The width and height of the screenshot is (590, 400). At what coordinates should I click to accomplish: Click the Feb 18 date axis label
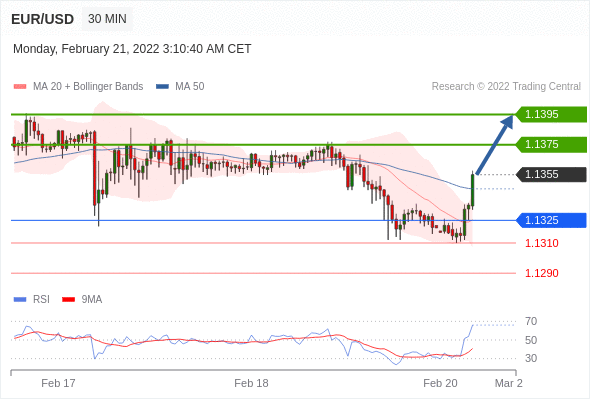[251, 383]
